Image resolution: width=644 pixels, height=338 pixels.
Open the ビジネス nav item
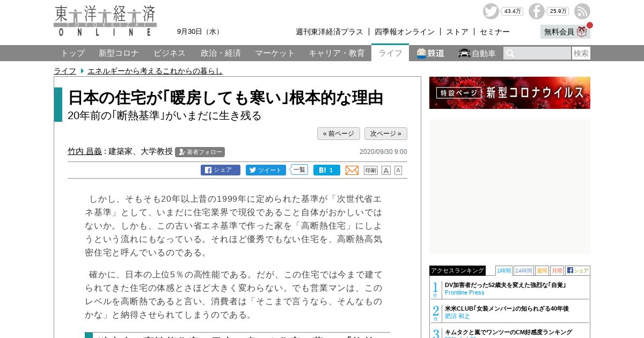coord(170,53)
